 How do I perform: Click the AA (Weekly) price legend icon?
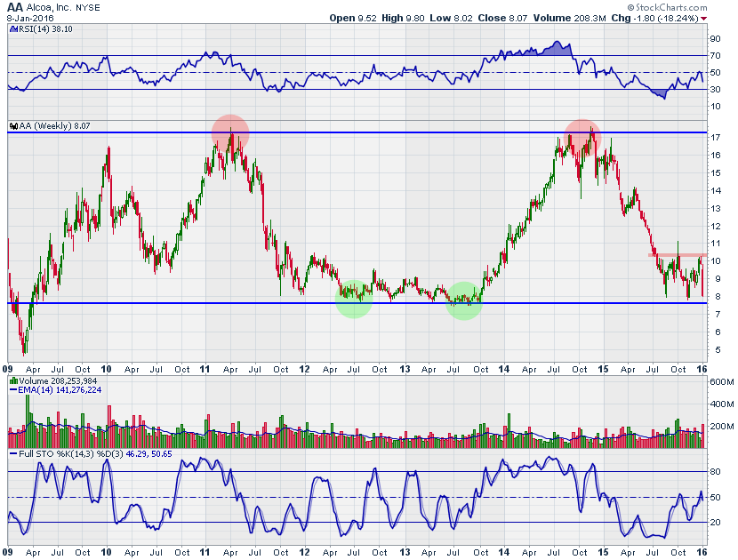coord(13,126)
